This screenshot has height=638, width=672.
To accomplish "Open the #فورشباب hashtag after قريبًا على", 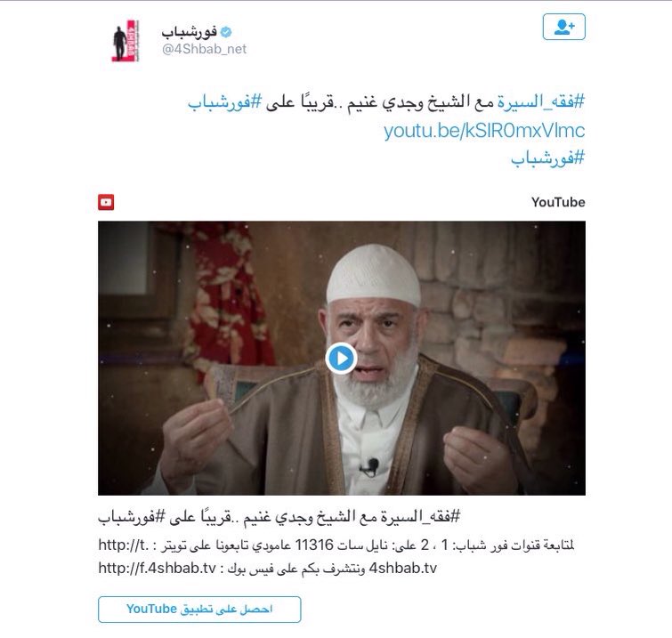I will tap(224, 103).
